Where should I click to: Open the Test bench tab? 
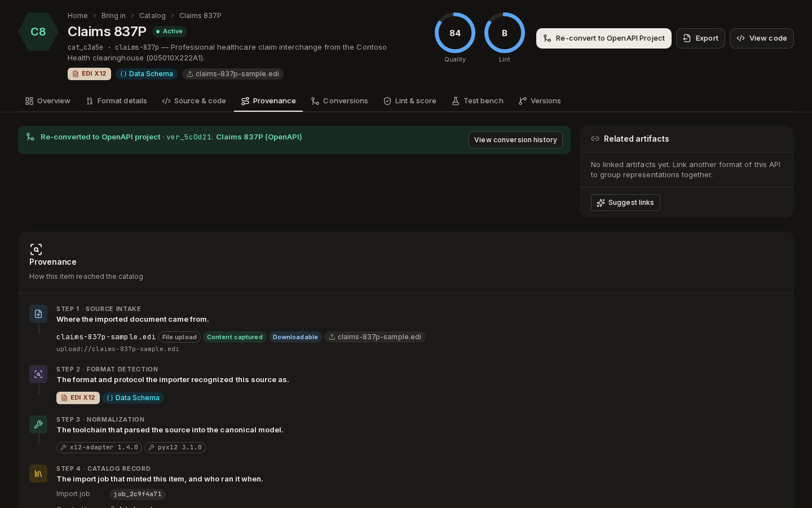click(x=478, y=101)
